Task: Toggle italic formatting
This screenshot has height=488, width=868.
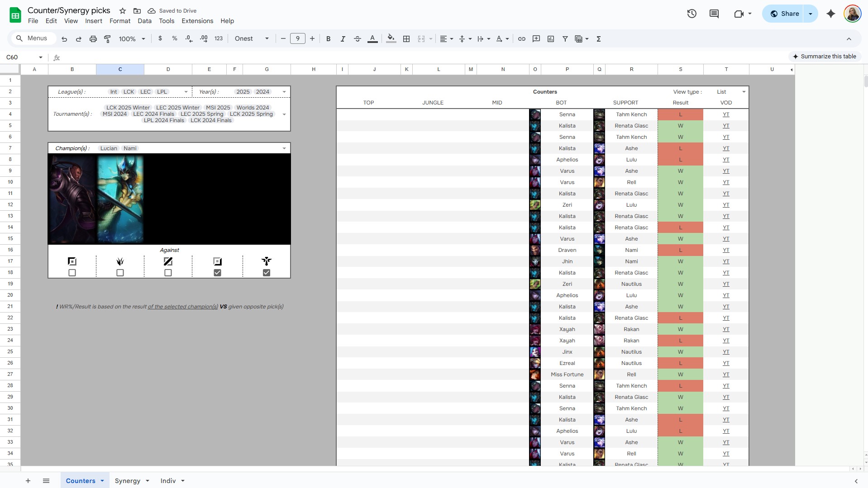Action: pos(343,39)
